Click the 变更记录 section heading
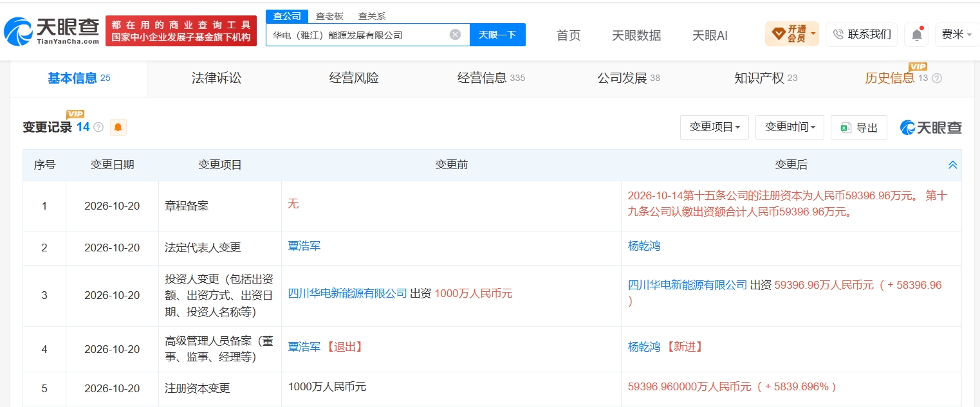 pos(48,127)
